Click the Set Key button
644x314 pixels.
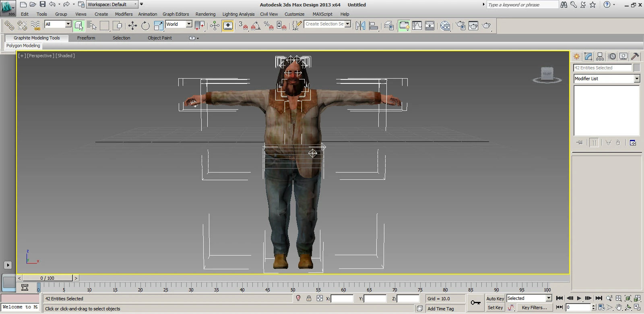pos(495,308)
